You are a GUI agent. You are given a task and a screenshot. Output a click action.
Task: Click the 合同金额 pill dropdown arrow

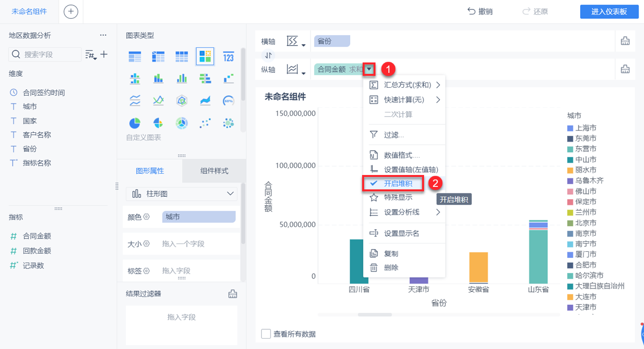pos(369,69)
